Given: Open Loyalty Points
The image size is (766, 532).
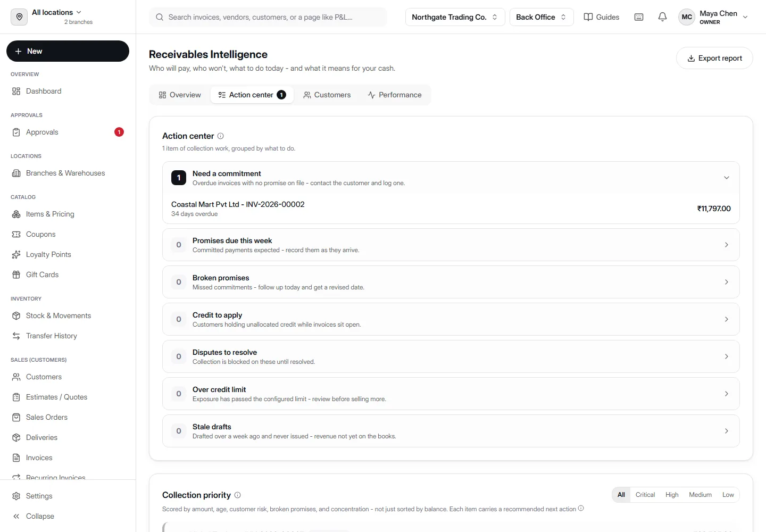Looking at the screenshot, I should pyautogui.click(x=68, y=255).
